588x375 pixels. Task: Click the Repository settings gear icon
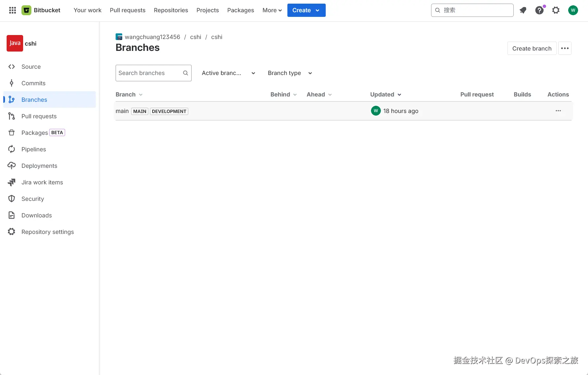12,232
